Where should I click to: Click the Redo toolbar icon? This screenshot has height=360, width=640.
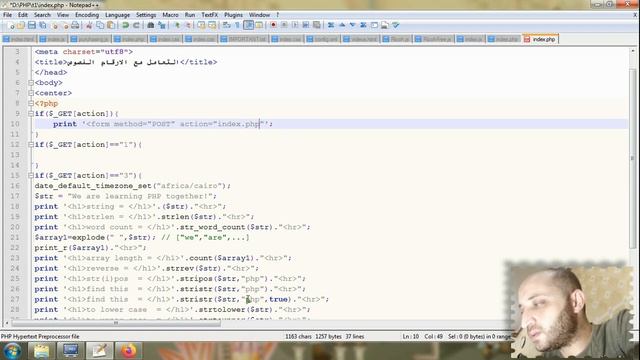136,25
